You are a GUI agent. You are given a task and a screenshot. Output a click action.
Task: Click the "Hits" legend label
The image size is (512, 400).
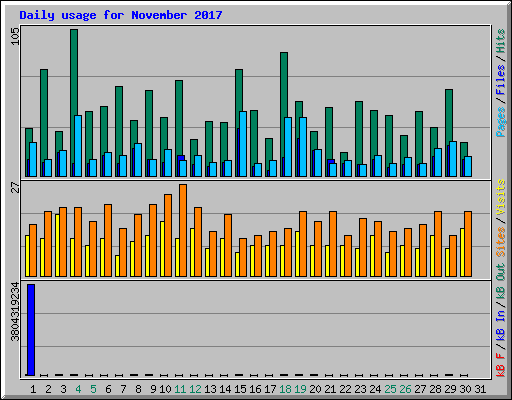click(x=501, y=41)
